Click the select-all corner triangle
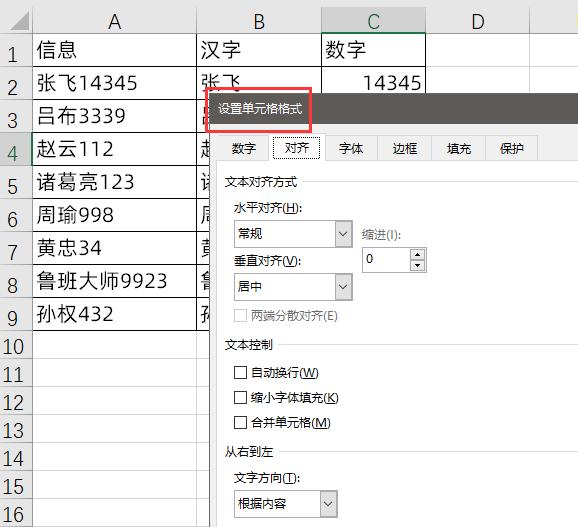 click(x=19, y=21)
